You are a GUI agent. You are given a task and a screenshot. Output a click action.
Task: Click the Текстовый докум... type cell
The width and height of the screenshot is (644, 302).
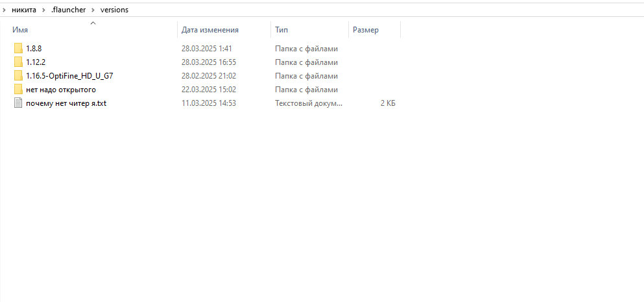(309, 103)
